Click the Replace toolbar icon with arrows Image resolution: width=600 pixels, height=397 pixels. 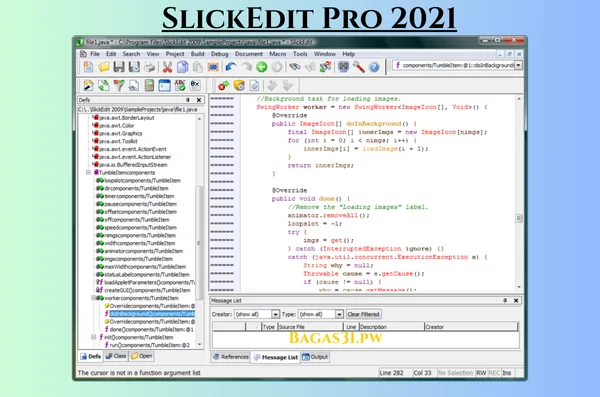point(325,67)
